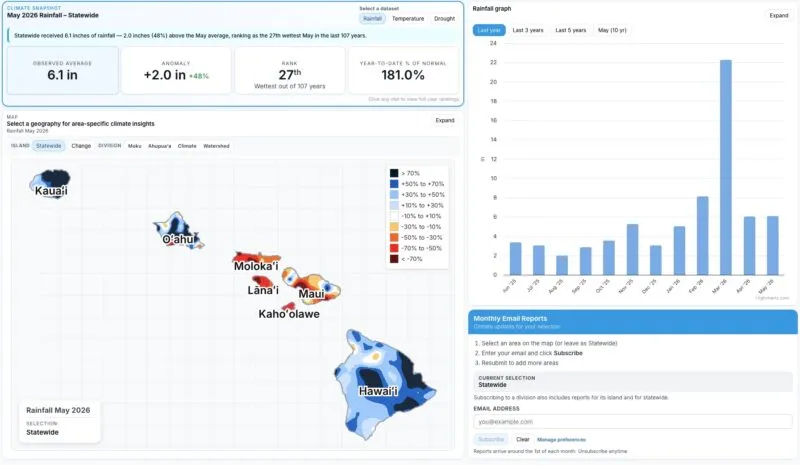The width and height of the screenshot is (800, 465).
Task: Show the Last year graph range
Action: [x=489, y=30]
